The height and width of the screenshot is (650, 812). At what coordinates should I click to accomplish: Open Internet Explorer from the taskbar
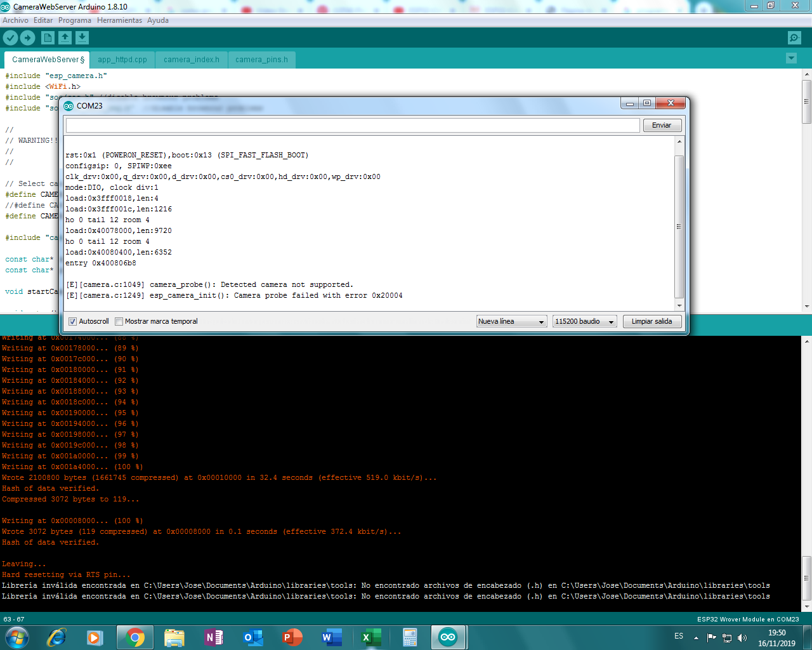coord(56,637)
